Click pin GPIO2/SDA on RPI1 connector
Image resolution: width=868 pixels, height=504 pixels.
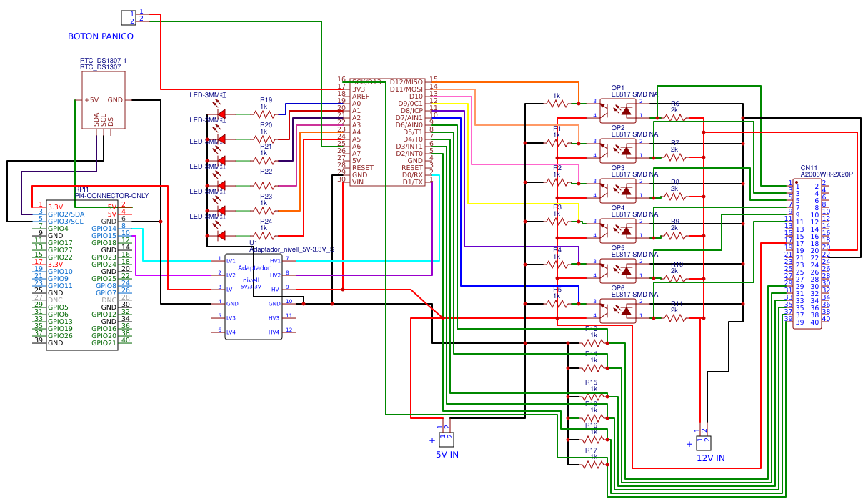pyautogui.click(x=66, y=214)
